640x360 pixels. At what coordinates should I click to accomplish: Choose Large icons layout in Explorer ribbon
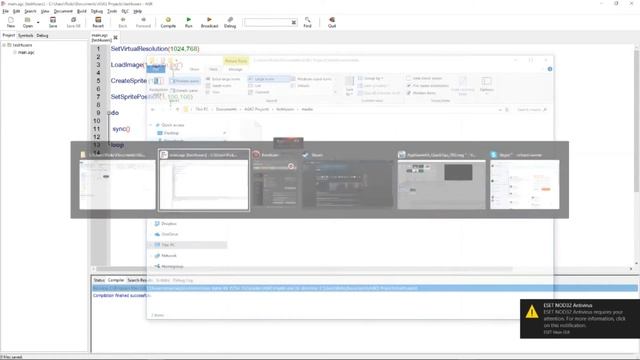(270, 79)
